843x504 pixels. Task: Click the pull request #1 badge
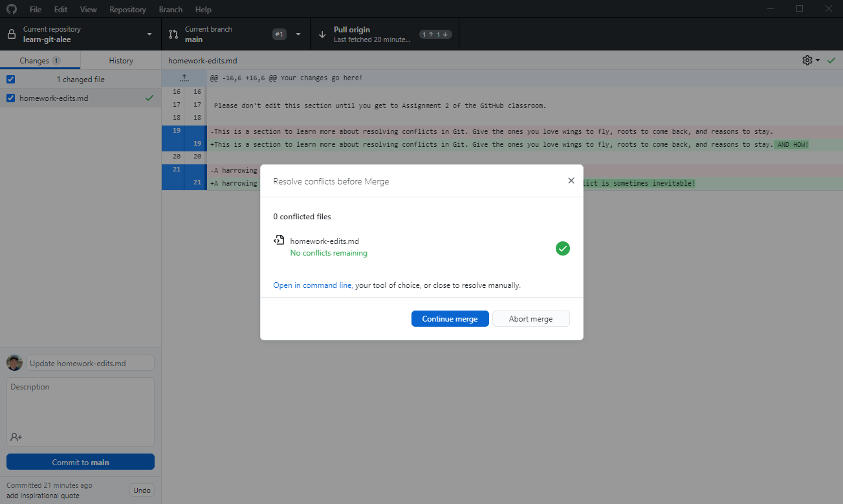click(x=279, y=34)
